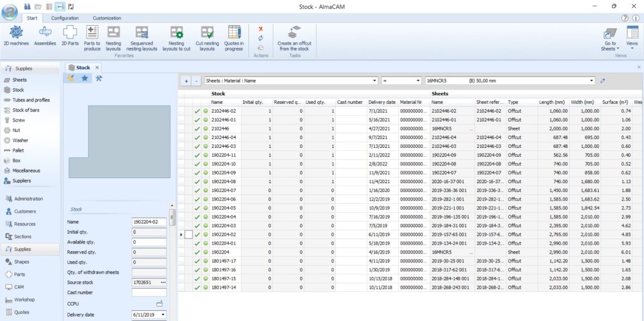Click the red delete X action icon
The image size is (644, 321).
coord(260,29)
